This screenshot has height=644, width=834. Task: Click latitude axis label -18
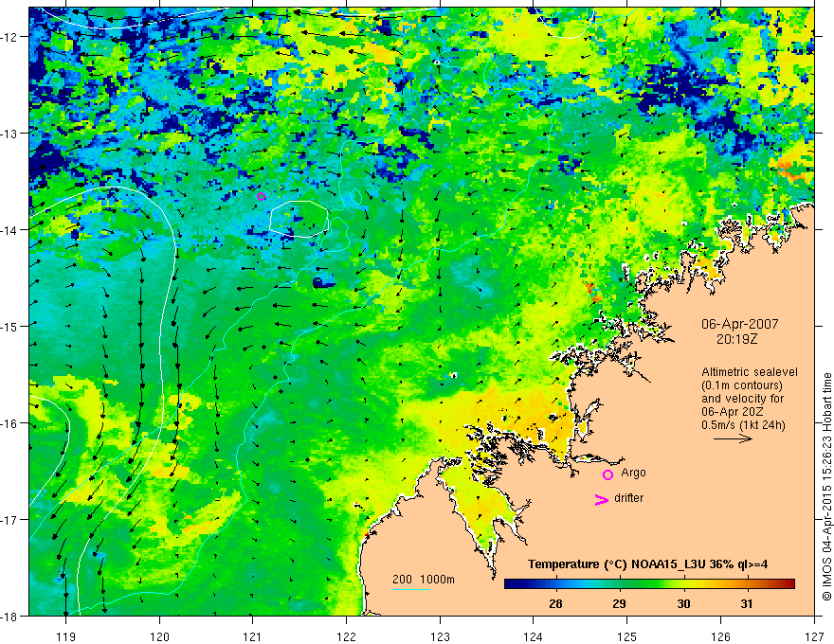(10, 616)
